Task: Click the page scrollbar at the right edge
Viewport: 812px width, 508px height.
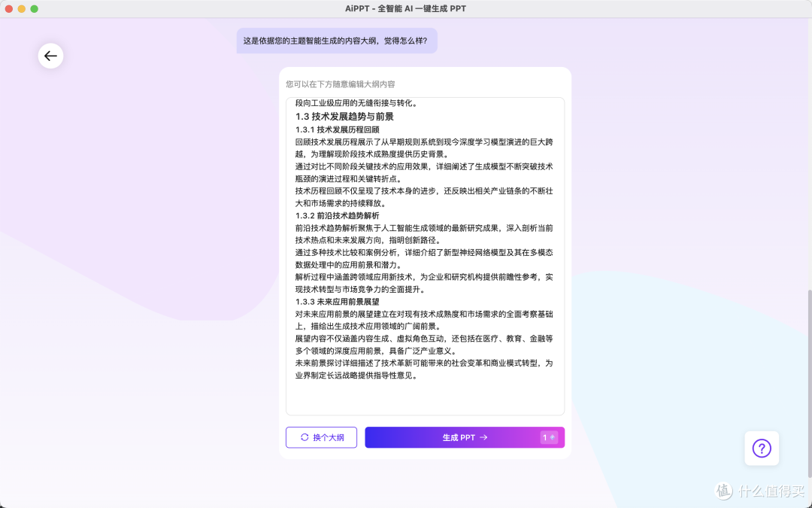Action: 810,384
